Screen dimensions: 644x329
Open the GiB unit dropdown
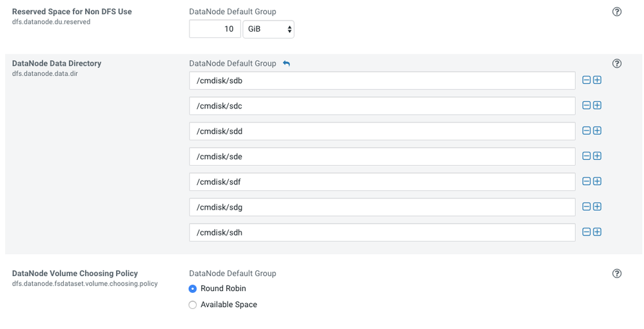[x=269, y=29]
